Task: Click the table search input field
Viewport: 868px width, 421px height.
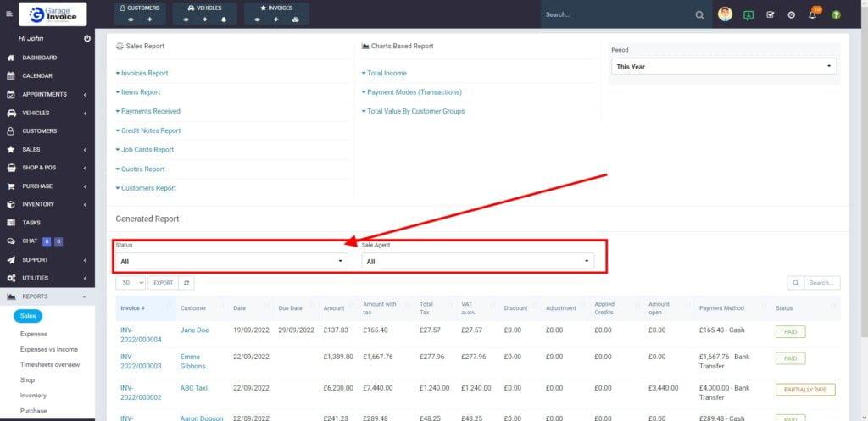Action: pos(821,283)
